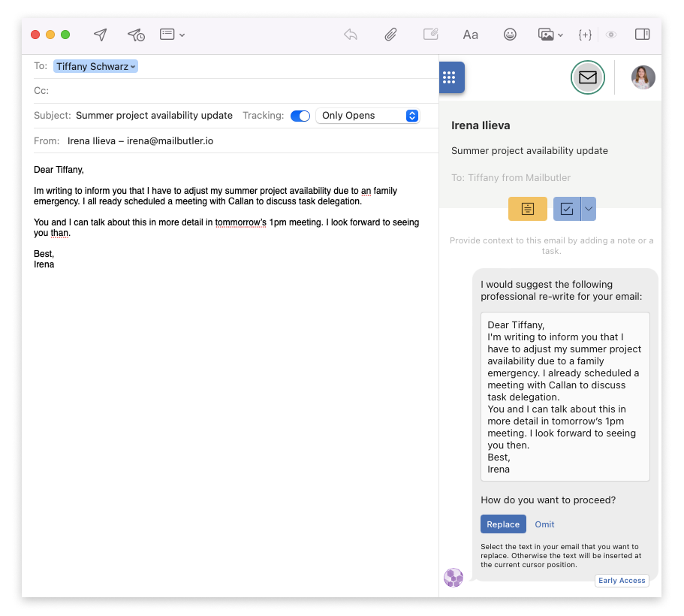Toggle the Mailbutler sidebar panel icon
Image resolution: width=684 pixels, height=616 pixels.
coord(642,34)
